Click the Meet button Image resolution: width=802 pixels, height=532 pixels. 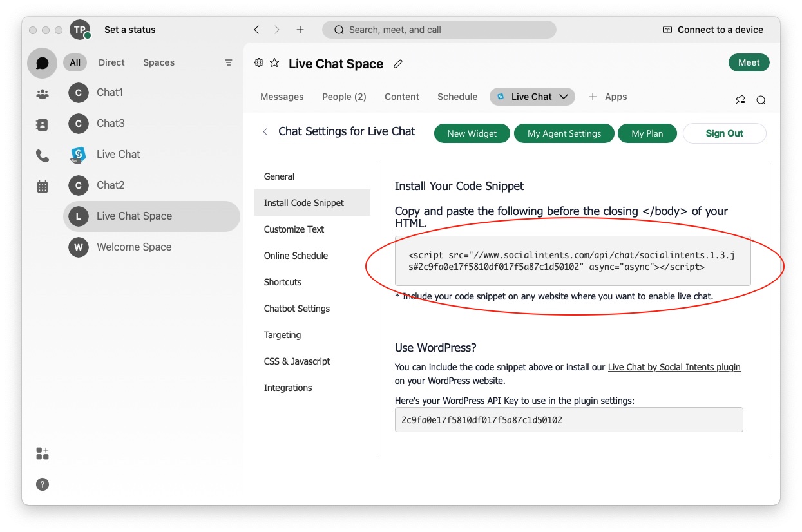click(749, 62)
